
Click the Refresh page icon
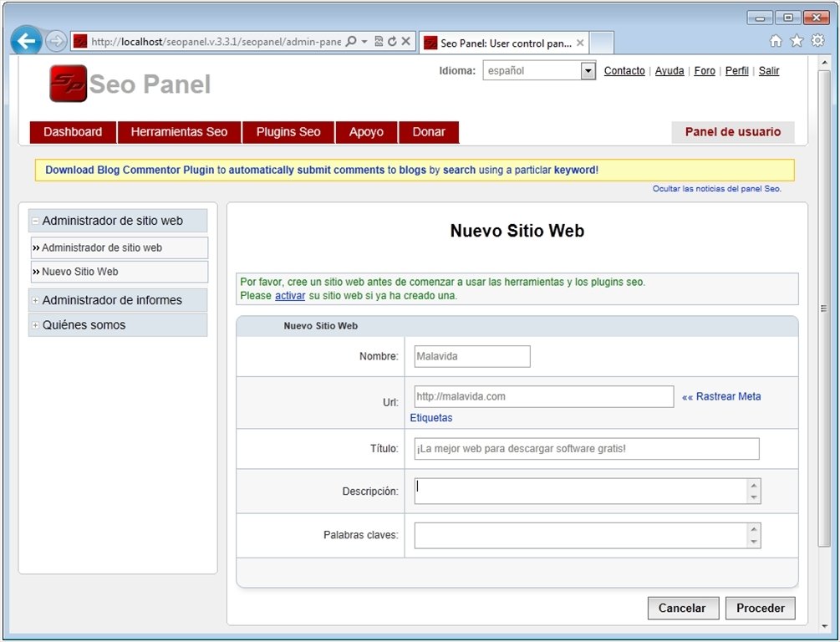tap(392, 41)
